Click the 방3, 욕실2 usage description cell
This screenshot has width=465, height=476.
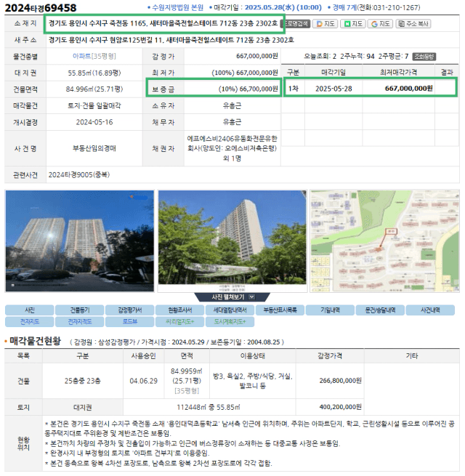[253, 381]
